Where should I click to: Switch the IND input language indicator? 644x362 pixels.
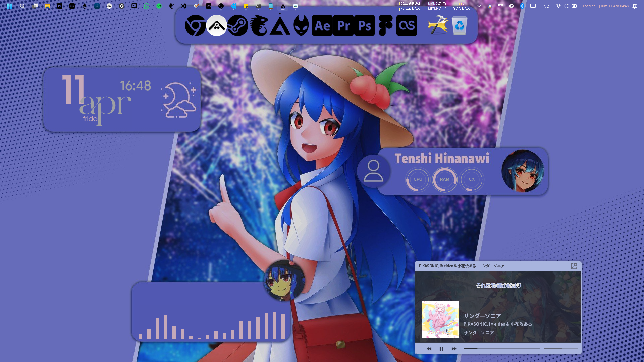[x=546, y=6]
